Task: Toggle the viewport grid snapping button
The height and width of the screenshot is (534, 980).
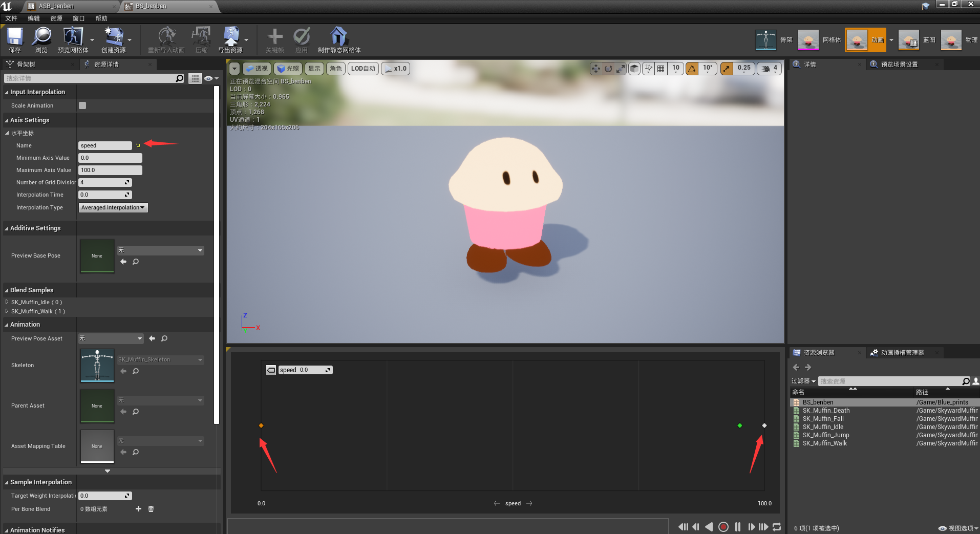Action: [x=661, y=69]
